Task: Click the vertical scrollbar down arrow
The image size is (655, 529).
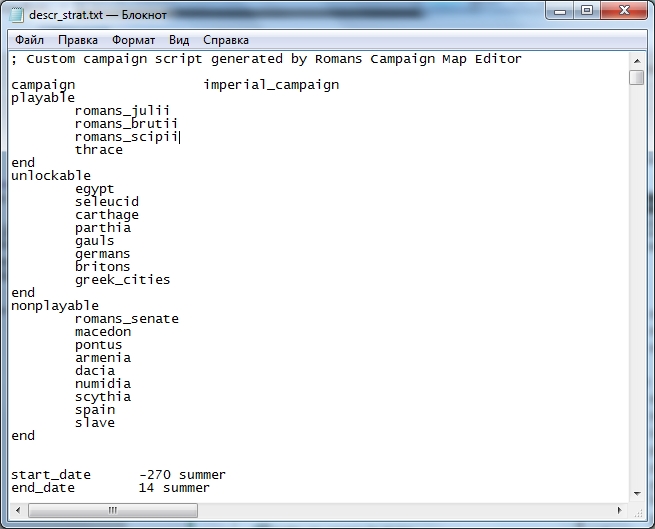Action: click(637, 493)
